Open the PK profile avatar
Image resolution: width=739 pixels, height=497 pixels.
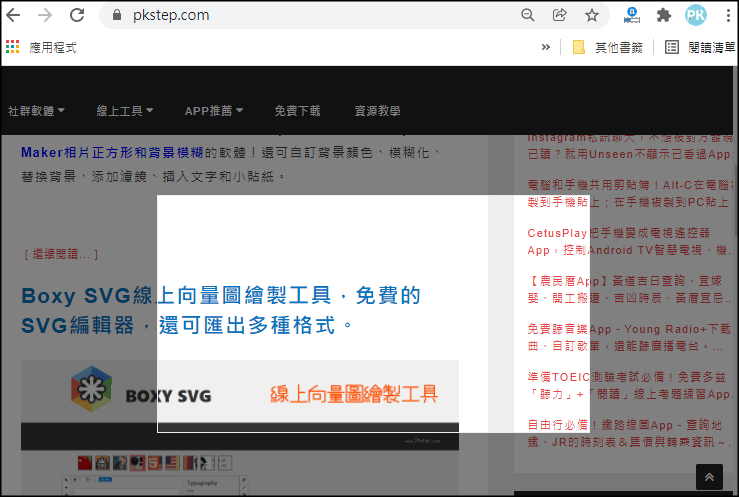click(x=696, y=16)
